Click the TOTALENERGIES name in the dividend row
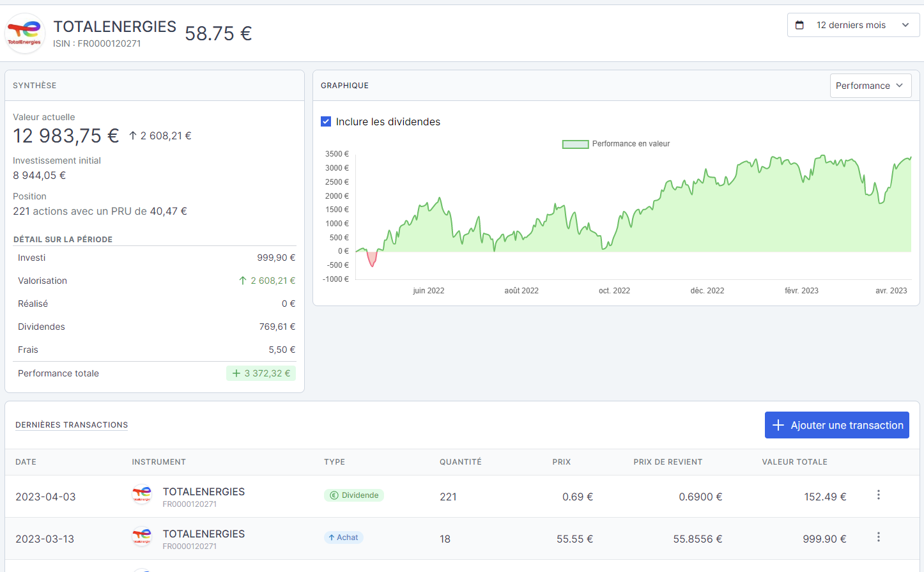 (204, 491)
